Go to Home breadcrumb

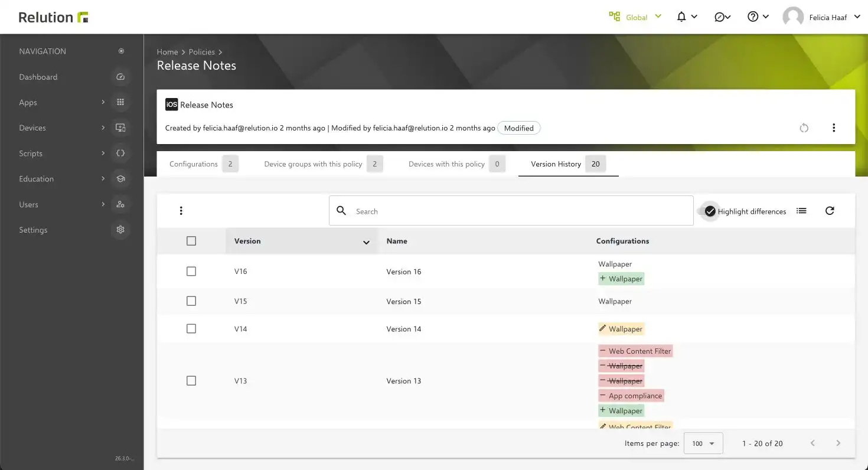click(x=167, y=52)
